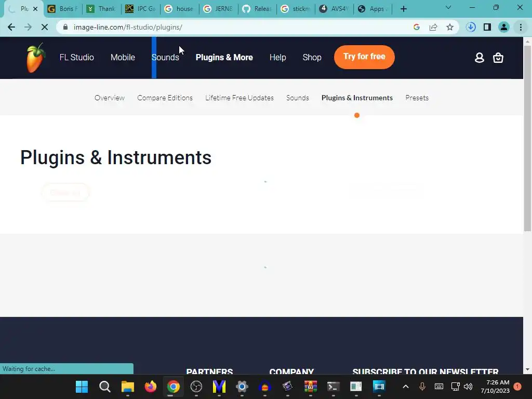Click the browser forward arrow
Viewport: 532px width, 399px height.
pyautogui.click(x=28, y=27)
